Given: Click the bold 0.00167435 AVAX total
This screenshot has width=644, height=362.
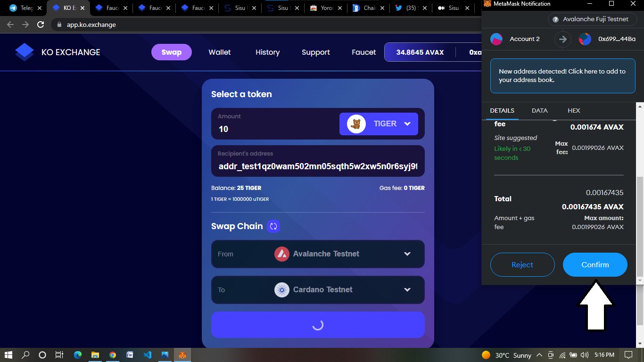Looking at the screenshot, I should [x=593, y=207].
